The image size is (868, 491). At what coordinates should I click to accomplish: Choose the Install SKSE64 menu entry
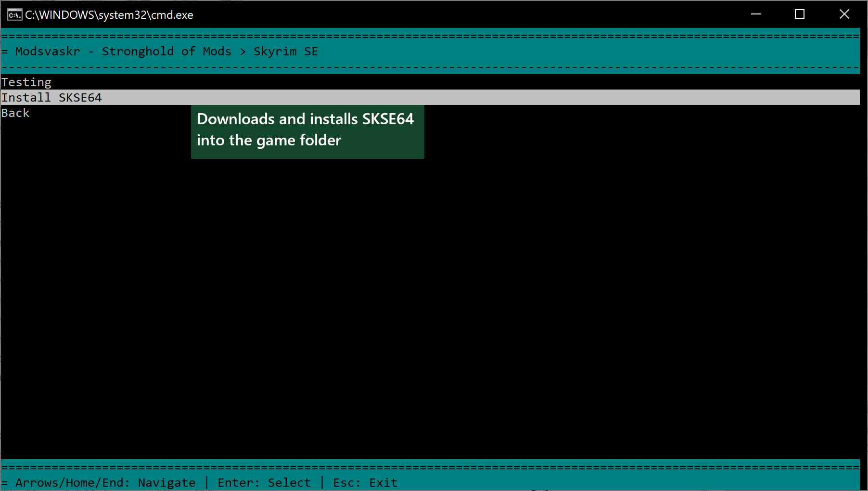[x=430, y=97]
